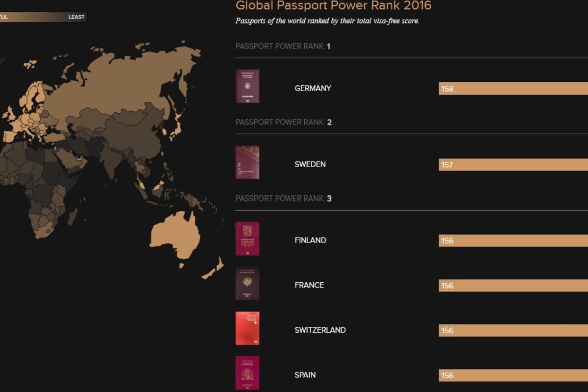Open the FRANCE country link

coord(309,285)
